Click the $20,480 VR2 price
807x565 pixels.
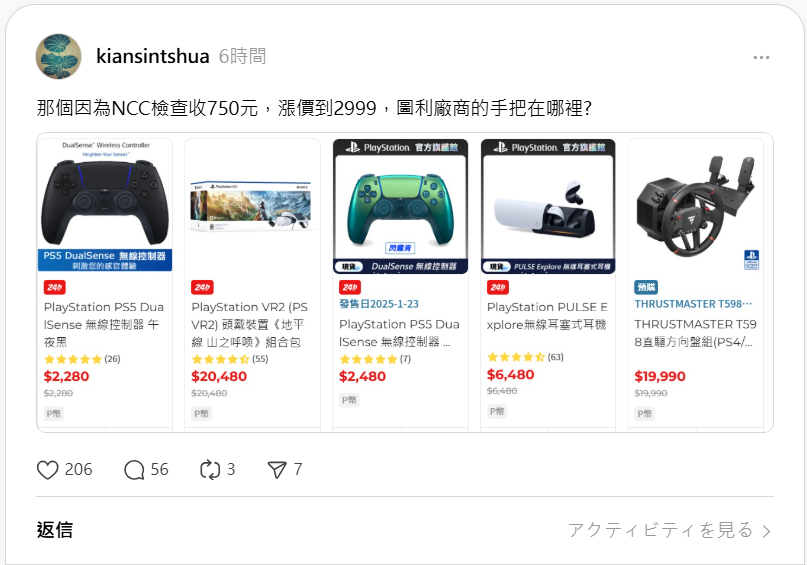coord(219,377)
